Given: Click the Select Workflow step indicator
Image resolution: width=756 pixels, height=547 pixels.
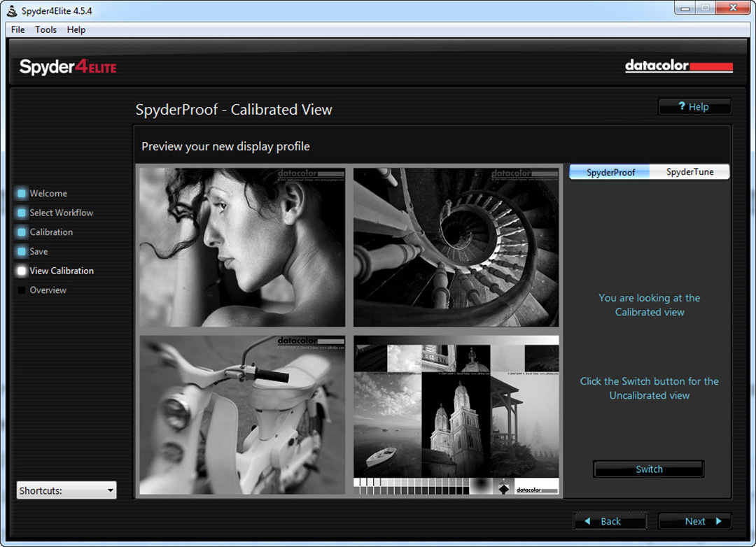Looking at the screenshot, I should 22,213.
